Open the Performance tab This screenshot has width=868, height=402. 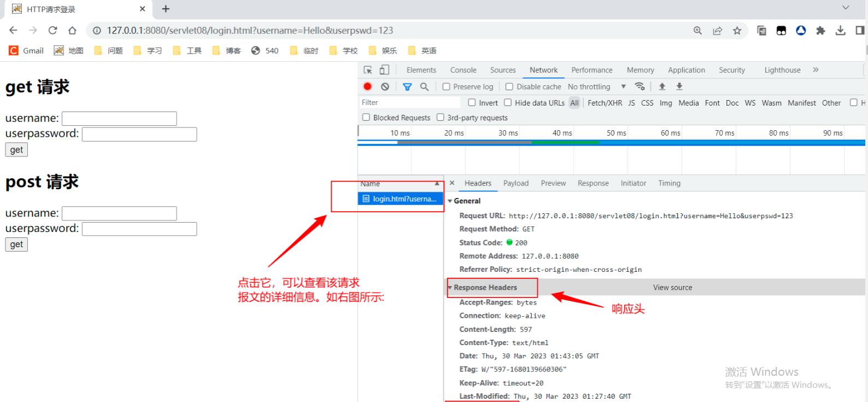592,70
